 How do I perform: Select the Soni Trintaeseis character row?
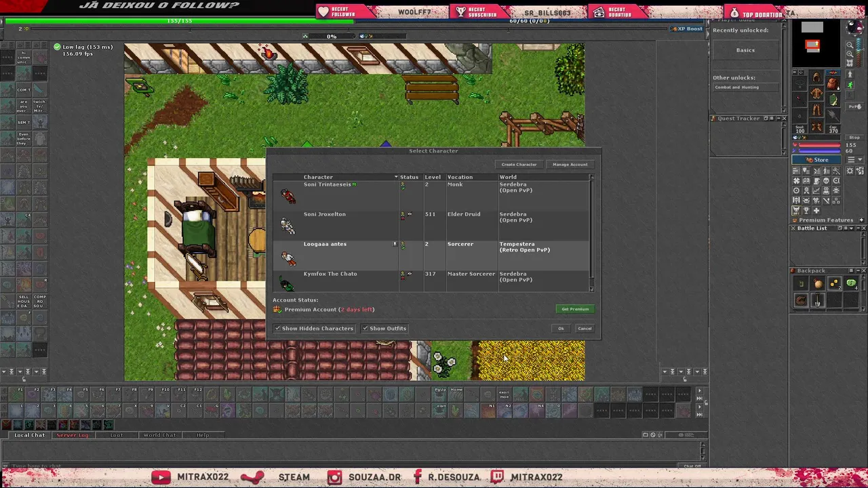click(x=431, y=195)
